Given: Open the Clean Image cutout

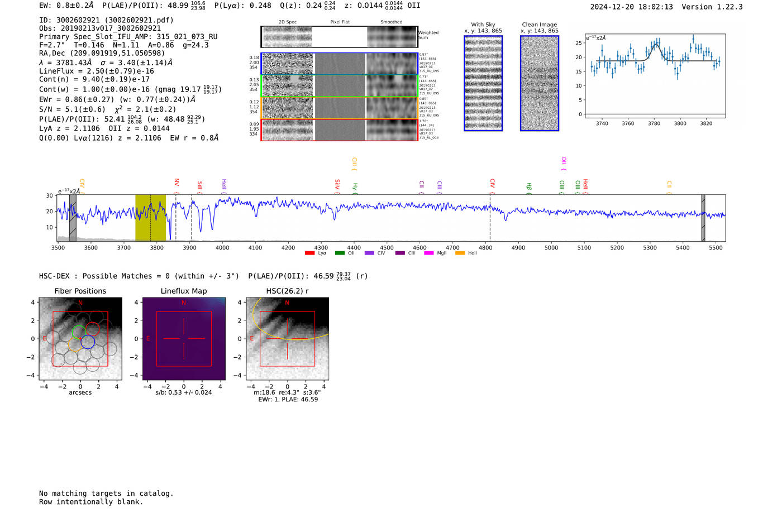Looking at the screenshot, I should 540,83.
